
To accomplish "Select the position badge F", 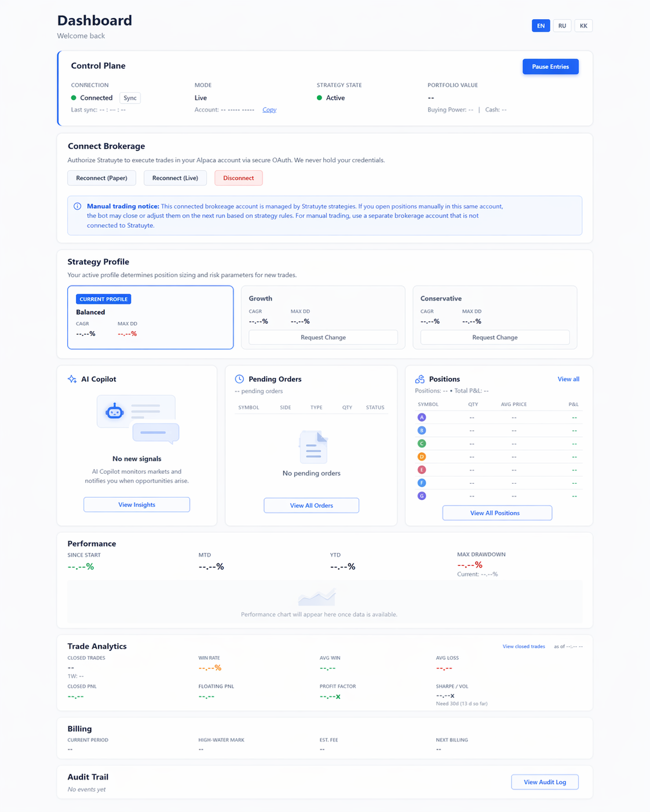I will 422,483.
